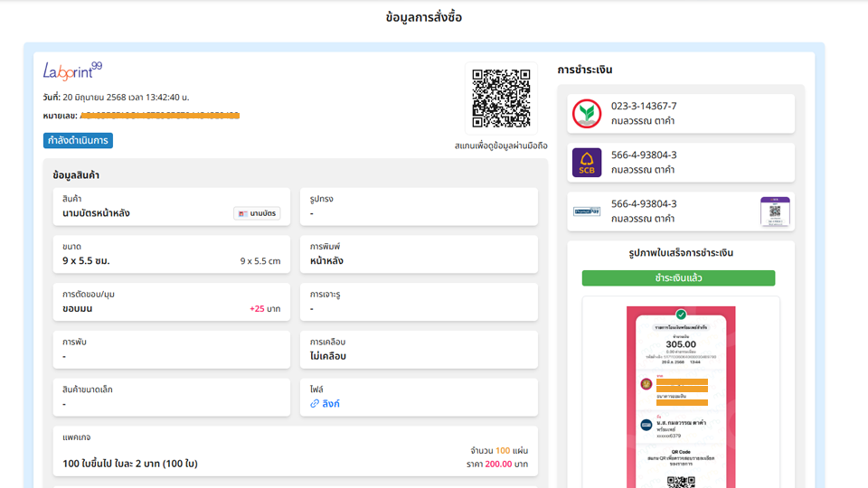868x488 pixels.
Task: Open the ลิงก์ file link
Action: 331,404
